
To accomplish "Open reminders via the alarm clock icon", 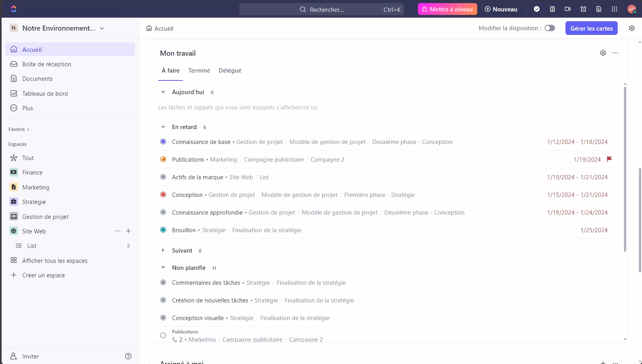I will 583,9.
